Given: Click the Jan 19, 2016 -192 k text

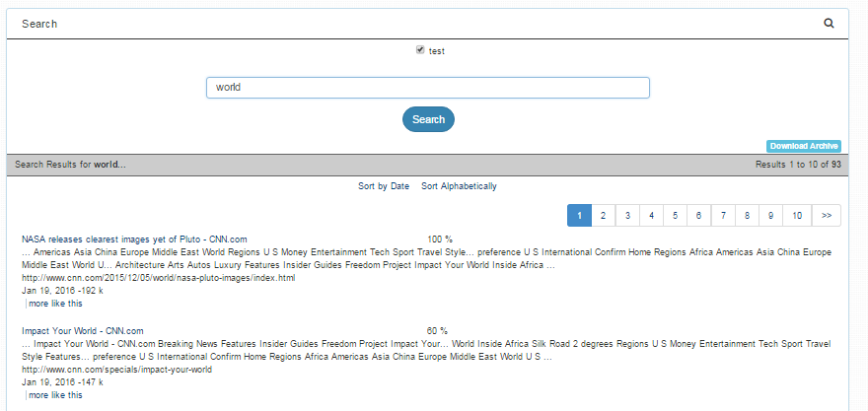Looking at the screenshot, I should tap(62, 291).
